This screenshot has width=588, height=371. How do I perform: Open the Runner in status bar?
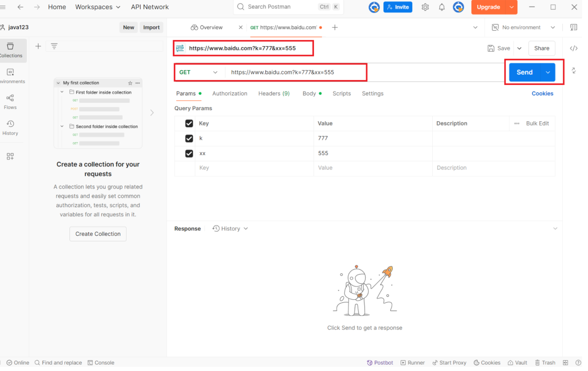pos(413,363)
